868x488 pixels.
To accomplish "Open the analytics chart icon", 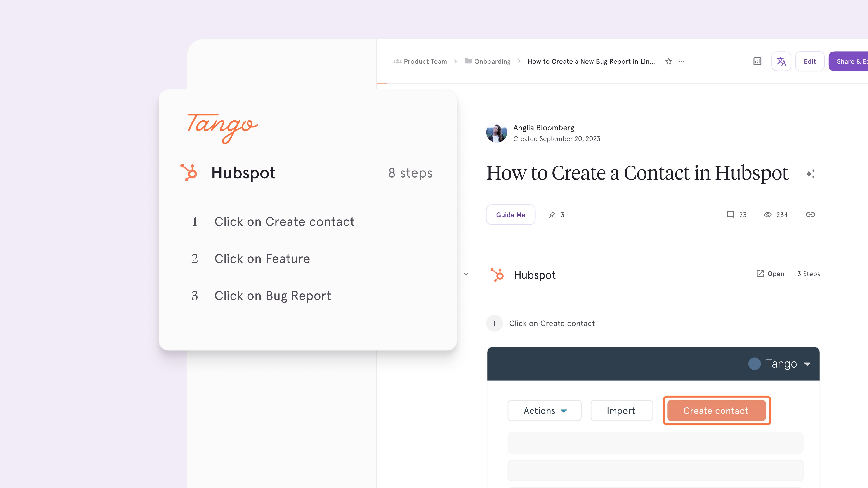I will coord(757,61).
